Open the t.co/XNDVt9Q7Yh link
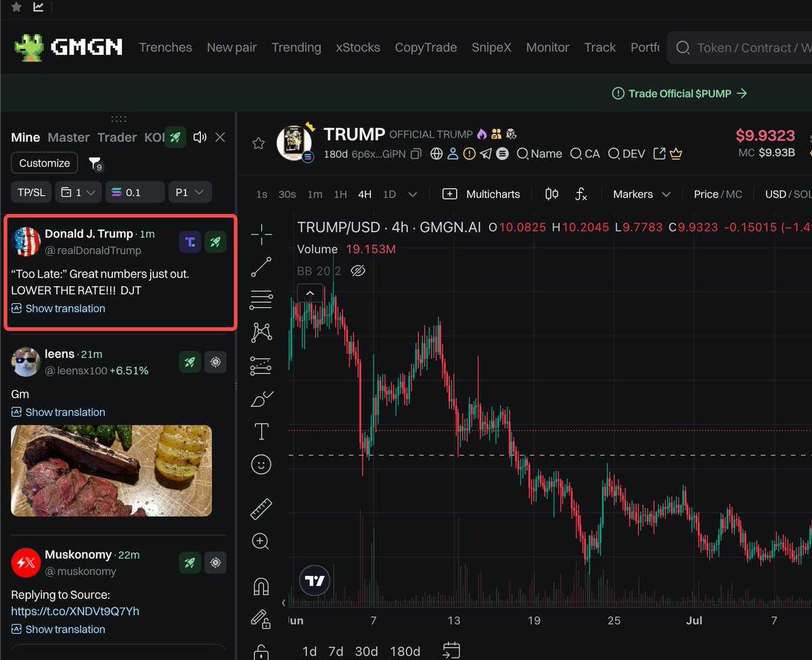 [75, 611]
